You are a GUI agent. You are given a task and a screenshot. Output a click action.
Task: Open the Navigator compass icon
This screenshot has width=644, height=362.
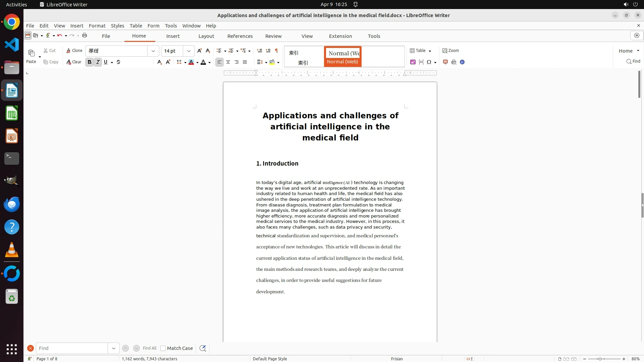tap(462, 62)
